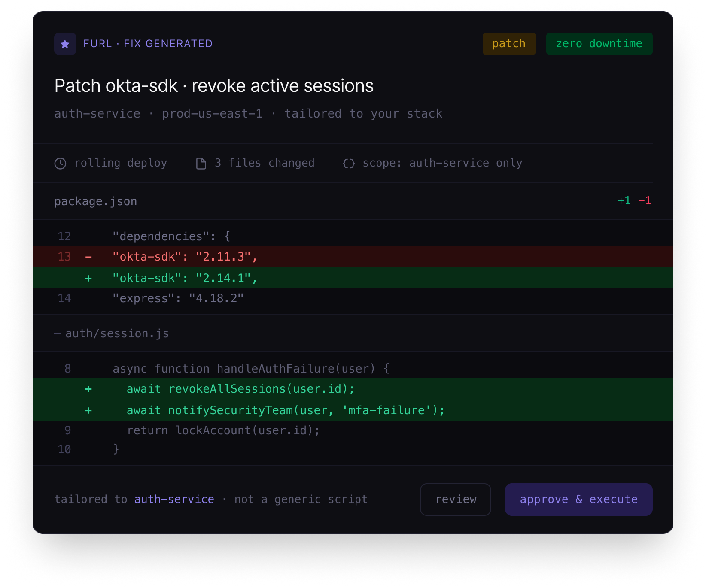
Task: Select added line await revokeAllSessions(user.id)
Action: coord(353,389)
